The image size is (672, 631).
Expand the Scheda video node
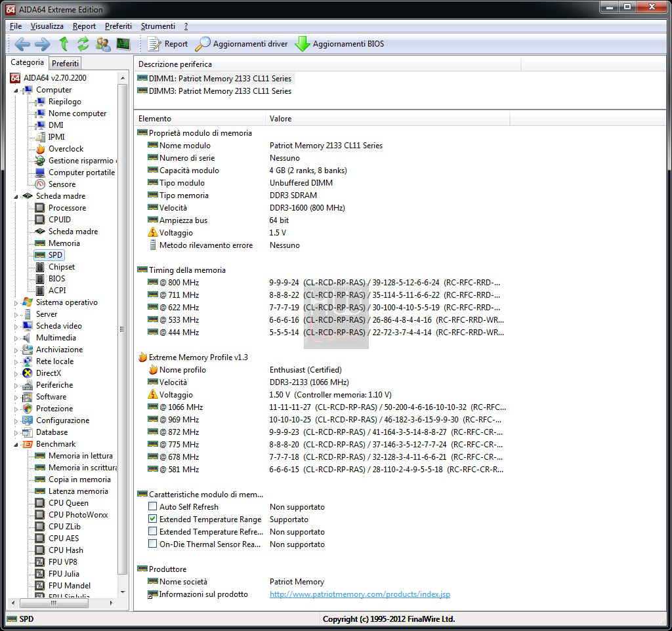coord(16,327)
